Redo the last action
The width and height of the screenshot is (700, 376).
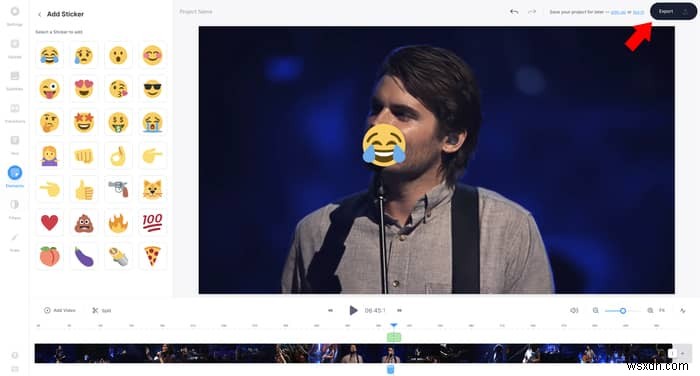click(x=532, y=12)
